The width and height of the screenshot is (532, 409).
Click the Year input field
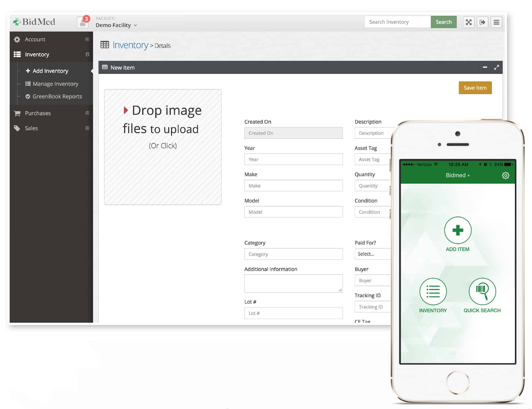tap(293, 159)
